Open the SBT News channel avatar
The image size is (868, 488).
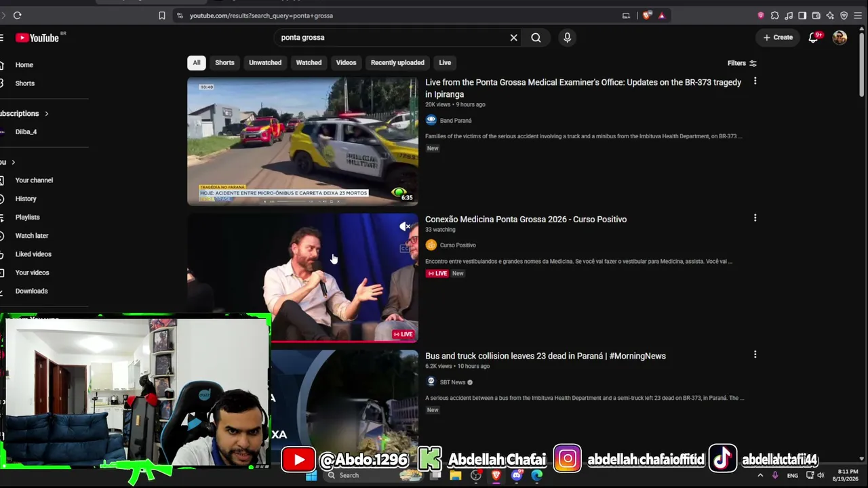pos(431,382)
